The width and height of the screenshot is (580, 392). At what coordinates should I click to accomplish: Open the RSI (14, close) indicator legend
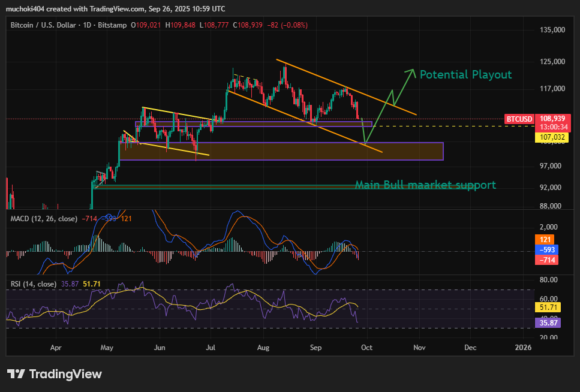coord(34,284)
